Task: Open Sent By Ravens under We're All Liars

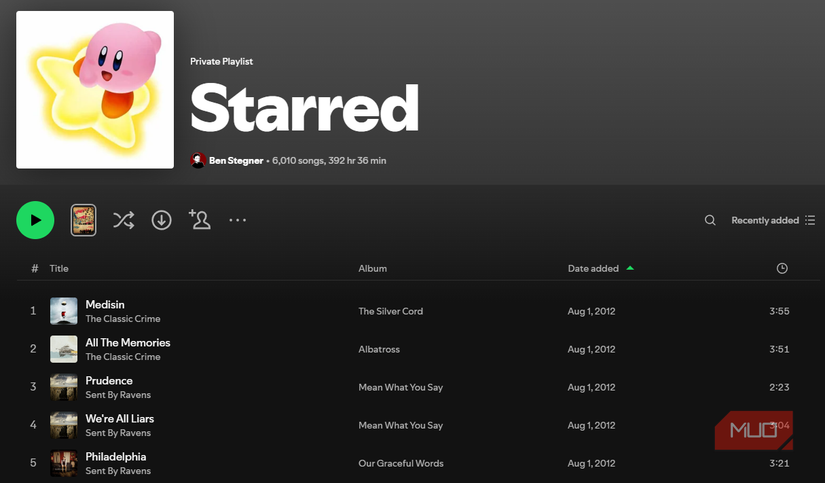Action: click(118, 433)
